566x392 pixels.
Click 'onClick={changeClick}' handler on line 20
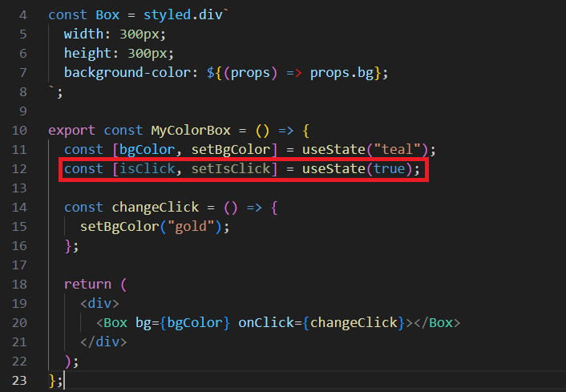(x=321, y=323)
